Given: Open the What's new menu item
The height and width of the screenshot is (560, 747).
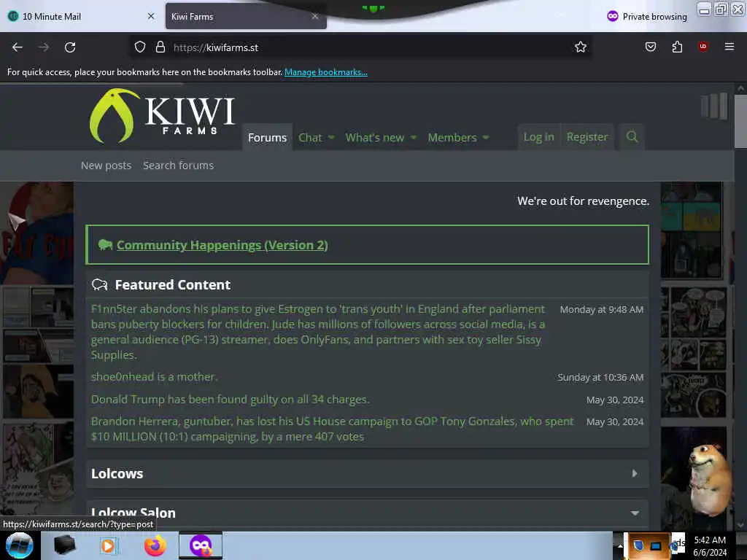Looking at the screenshot, I should [x=374, y=137].
